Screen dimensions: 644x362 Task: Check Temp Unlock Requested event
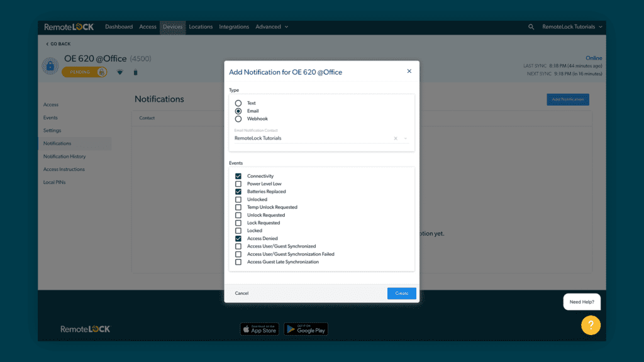(238, 207)
